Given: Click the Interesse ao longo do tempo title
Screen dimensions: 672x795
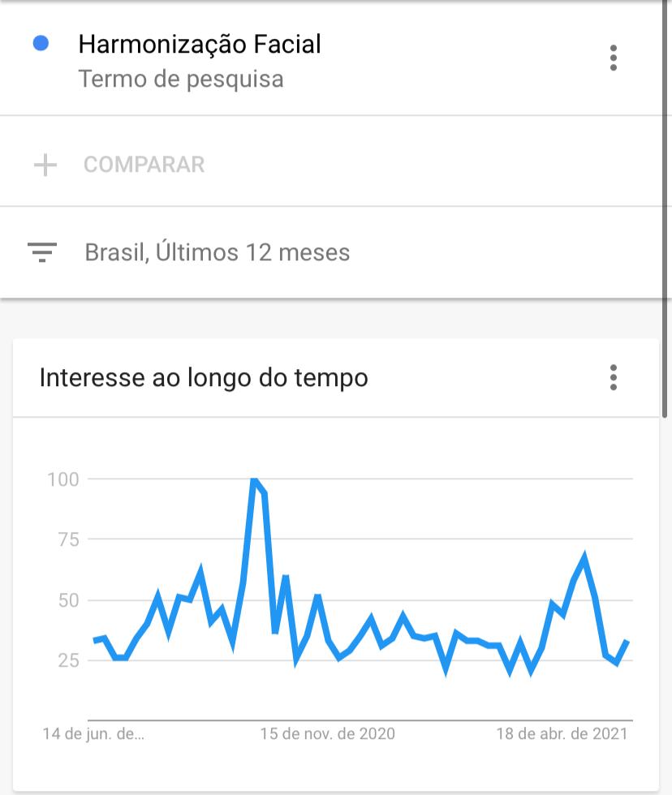Looking at the screenshot, I should pyautogui.click(x=204, y=378).
